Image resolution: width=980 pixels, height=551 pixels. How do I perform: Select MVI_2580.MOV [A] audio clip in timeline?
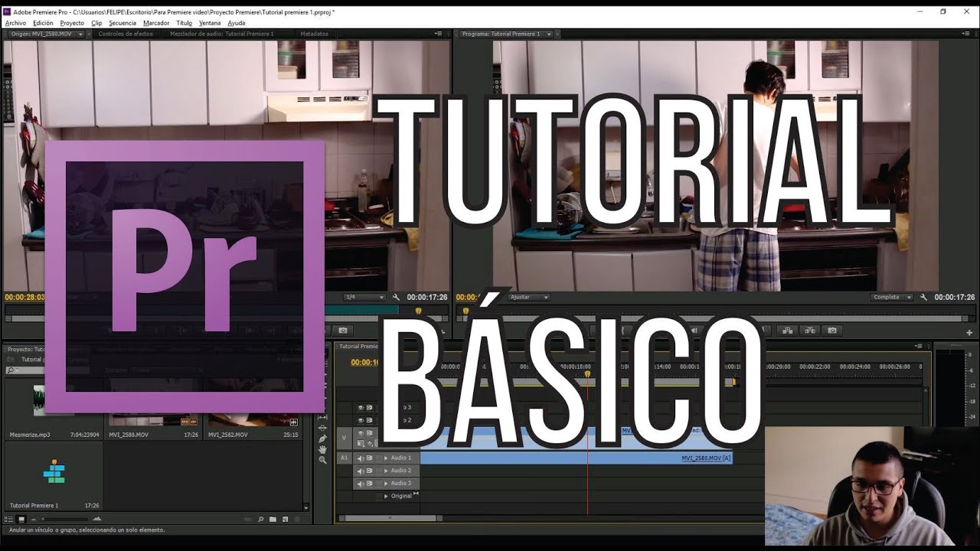click(576, 458)
